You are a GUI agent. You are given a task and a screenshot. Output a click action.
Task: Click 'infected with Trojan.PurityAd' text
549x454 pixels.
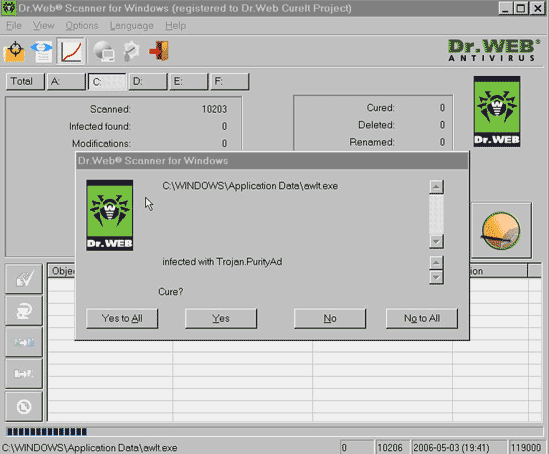222,262
